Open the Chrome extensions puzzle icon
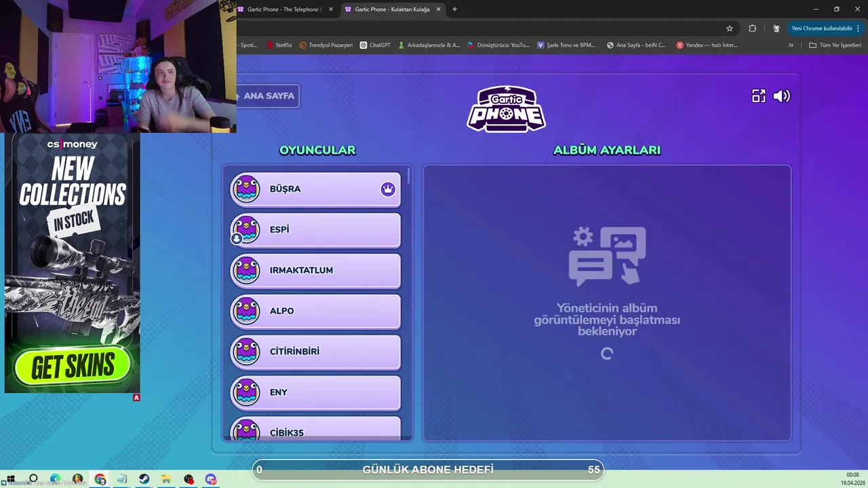The width and height of the screenshot is (868, 488). click(x=753, y=28)
